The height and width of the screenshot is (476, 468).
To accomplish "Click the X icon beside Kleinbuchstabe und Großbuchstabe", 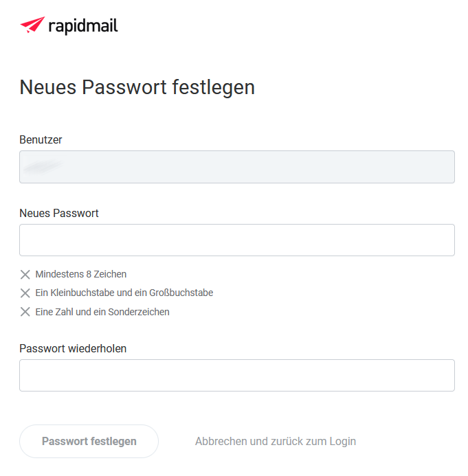I will point(25,293).
